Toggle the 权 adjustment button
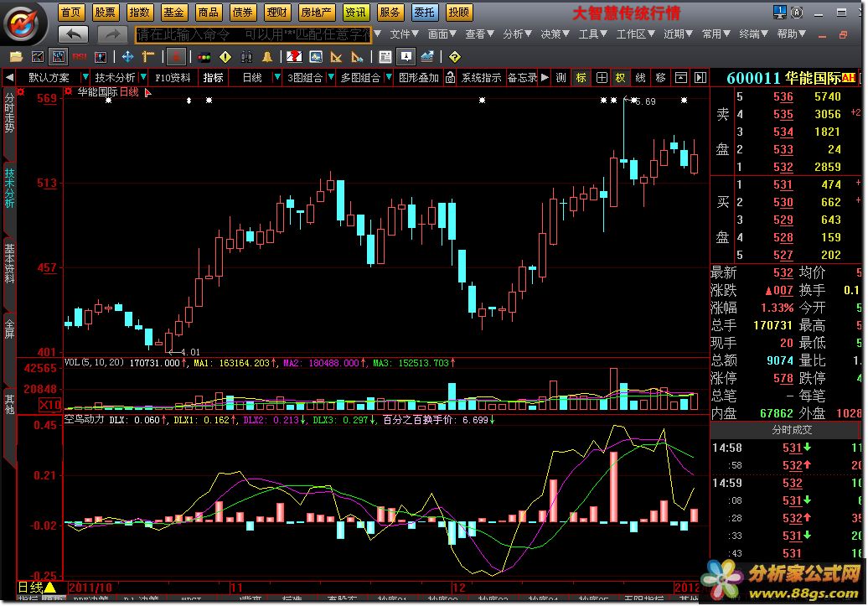Viewport: 868px width, 606px height. pos(621,78)
